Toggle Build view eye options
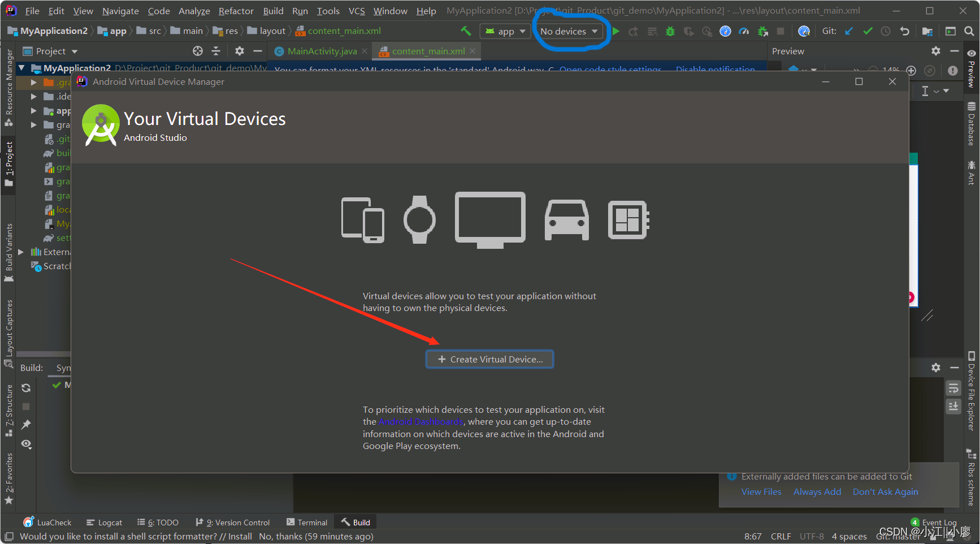The height and width of the screenshot is (544, 980). click(x=26, y=444)
